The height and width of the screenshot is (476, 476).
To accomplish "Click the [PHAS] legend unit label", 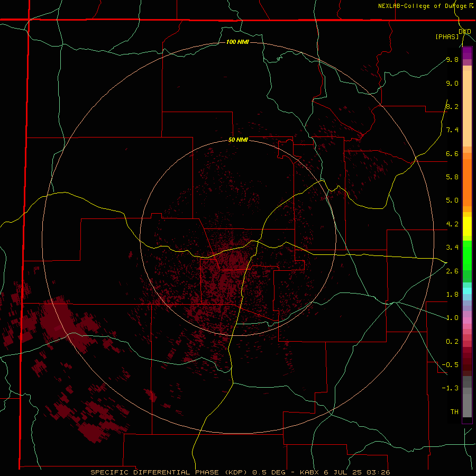I will (447, 36).
